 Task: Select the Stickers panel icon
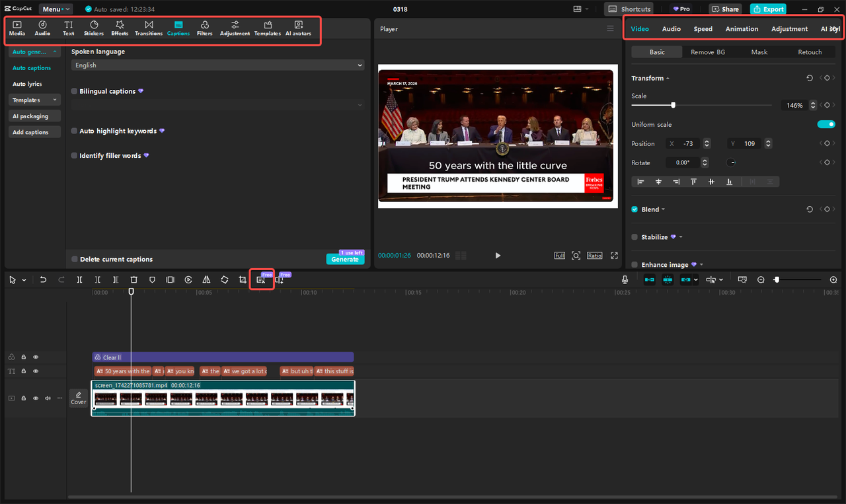[x=93, y=28]
